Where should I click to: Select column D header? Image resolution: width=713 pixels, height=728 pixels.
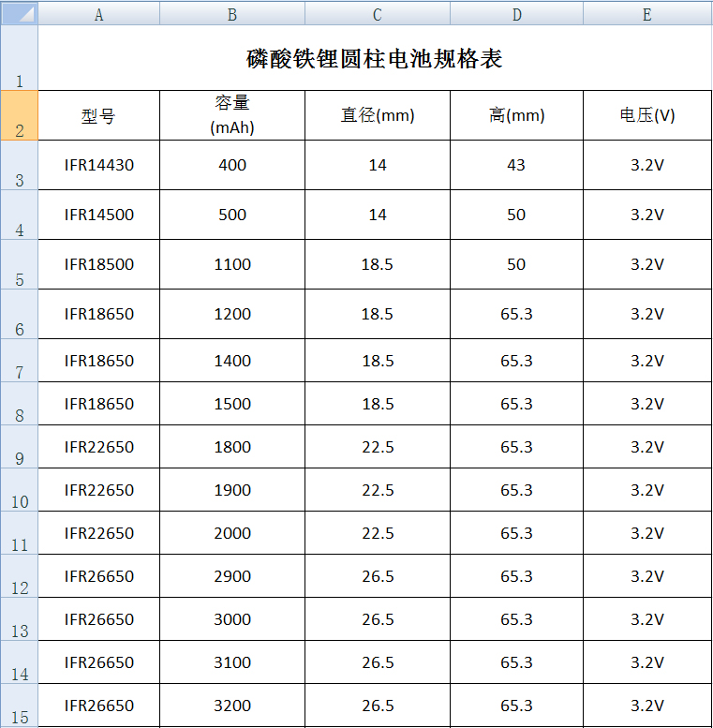coord(516,13)
